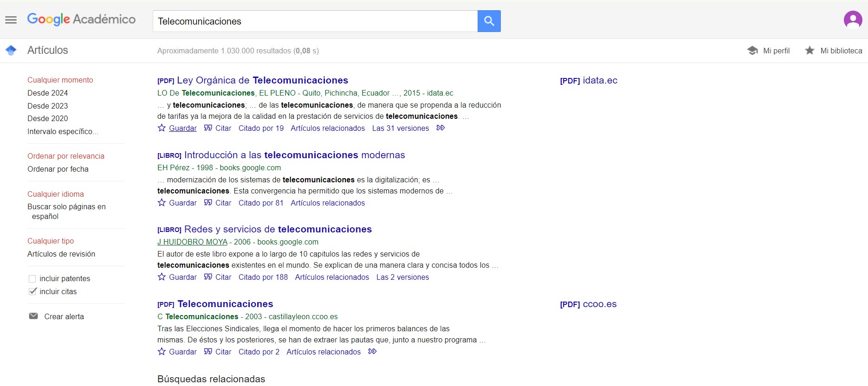Open Introducción a las telecomunicaciones modernas title
The width and height of the screenshot is (868, 386).
[x=295, y=155]
